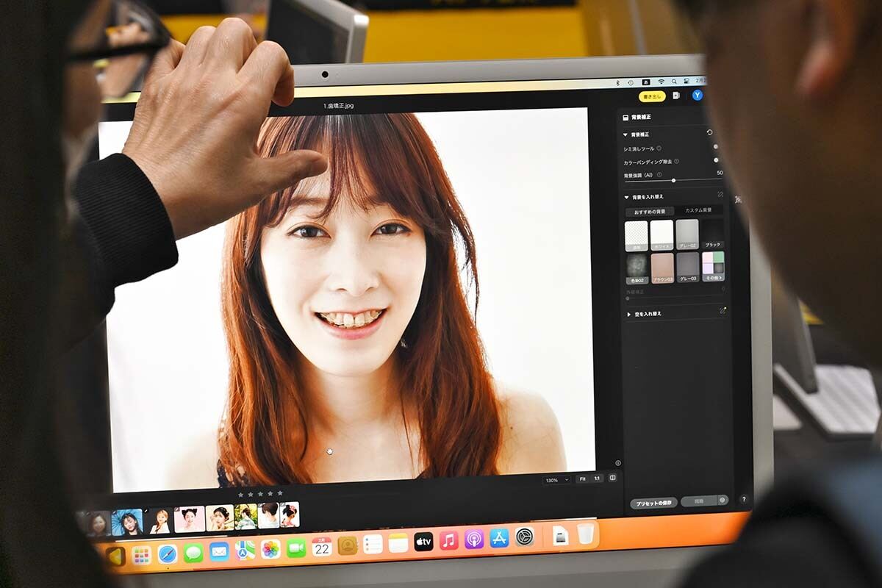
Task: Switch to the カスタム背景 tab
Action: click(x=698, y=210)
